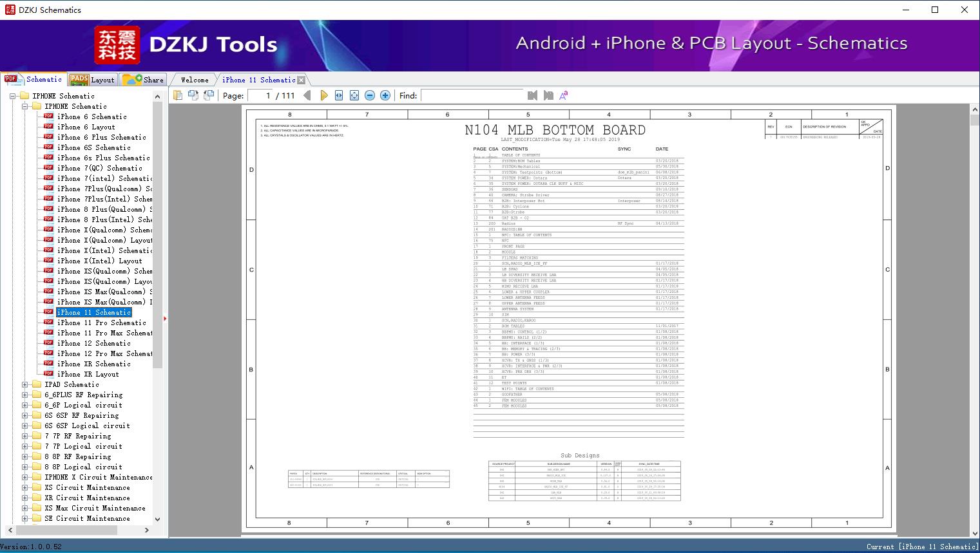Image resolution: width=980 pixels, height=553 pixels.
Task: Click document viewer scroll down arrow
Action: pyautogui.click(x=974, y=533)
